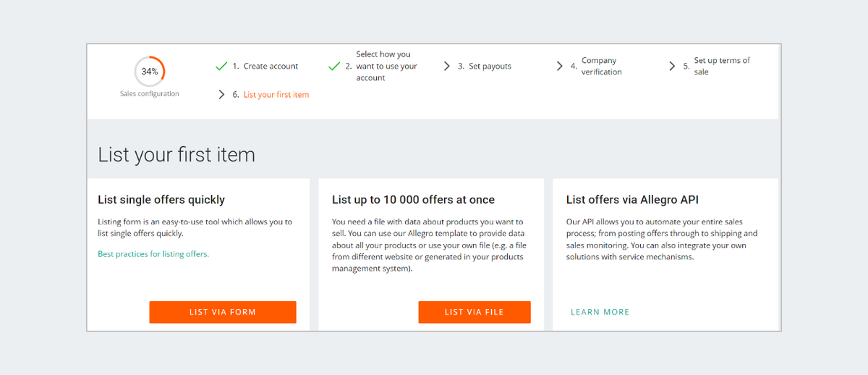
Task: Click the chevron arrow before Set payouts
Action: point(447,67)
